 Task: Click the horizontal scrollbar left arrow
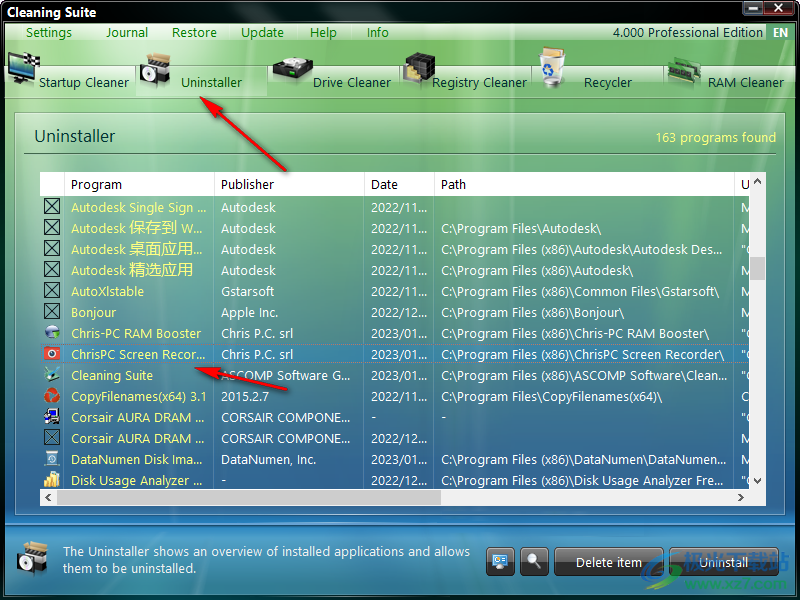coord(48,497)
